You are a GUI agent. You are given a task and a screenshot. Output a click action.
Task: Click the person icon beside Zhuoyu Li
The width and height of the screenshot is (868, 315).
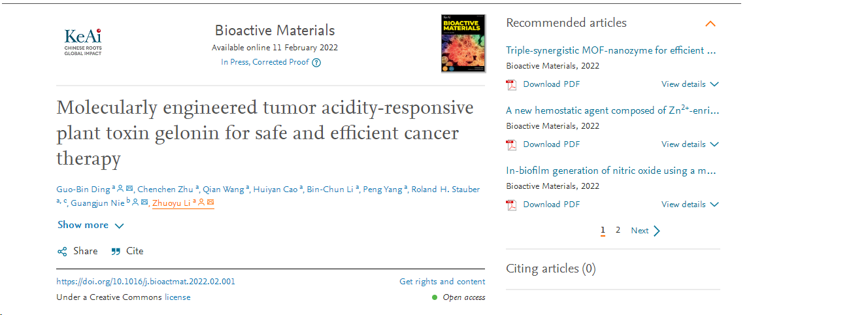tap(201, 203)
